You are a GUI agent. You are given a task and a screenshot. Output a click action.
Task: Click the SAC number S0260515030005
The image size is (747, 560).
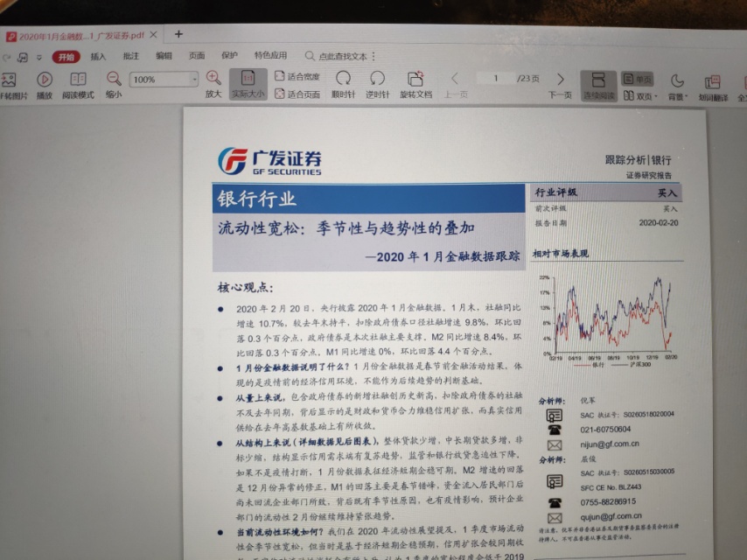649,472
